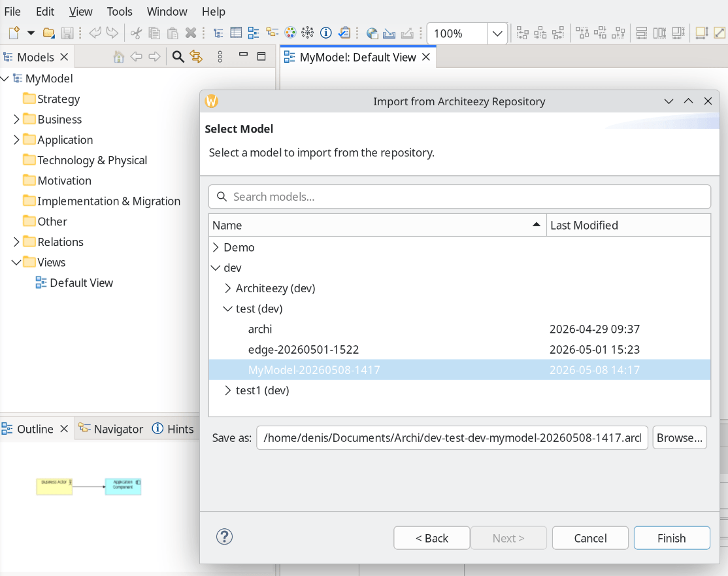Viewport: 728px width, 576px height.
Task: Open the File menu
Action: coord(12,11)
